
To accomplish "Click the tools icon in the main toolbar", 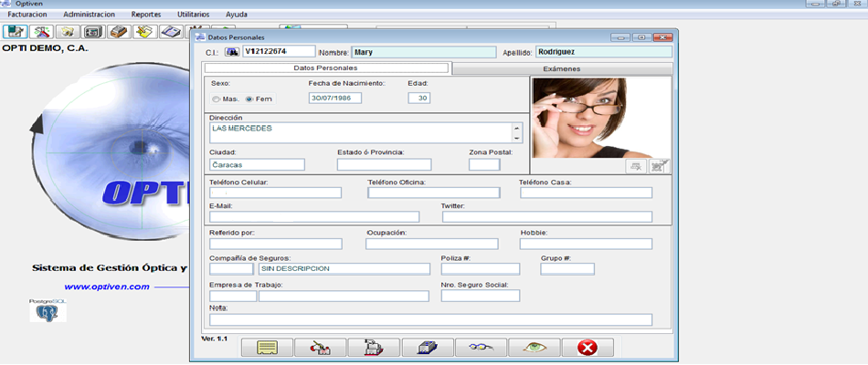I will click(42, 32).
